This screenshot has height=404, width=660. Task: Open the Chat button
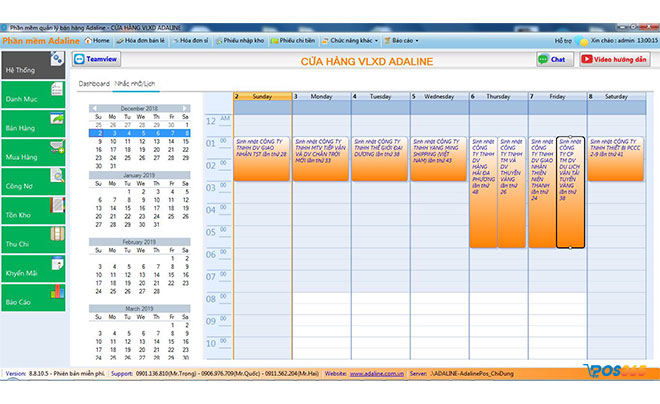[555, 59]
